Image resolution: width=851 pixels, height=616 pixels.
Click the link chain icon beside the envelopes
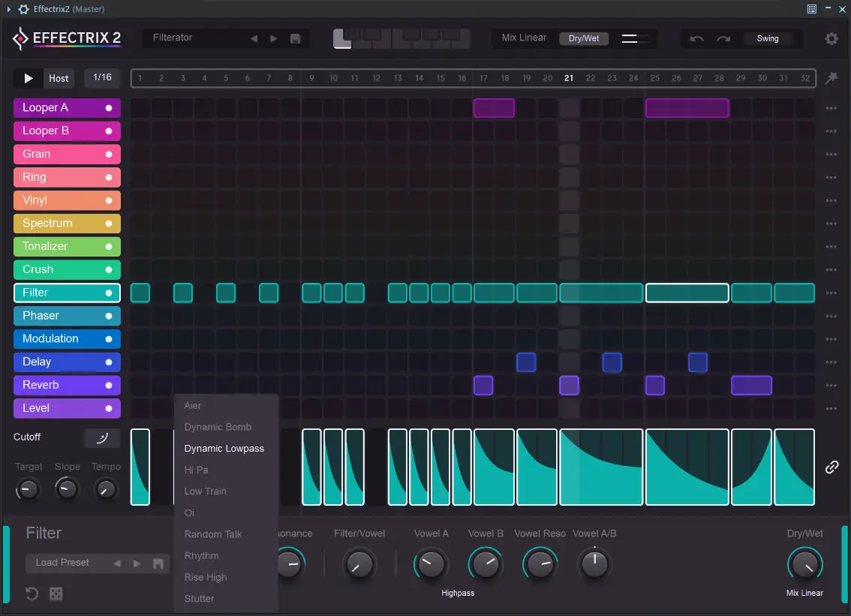click(x=831, y=467)
